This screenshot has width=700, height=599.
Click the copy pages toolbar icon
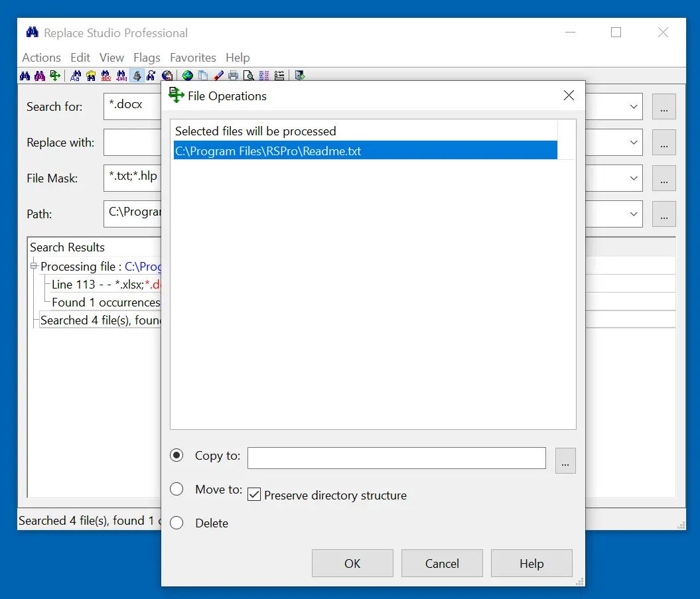203,76
